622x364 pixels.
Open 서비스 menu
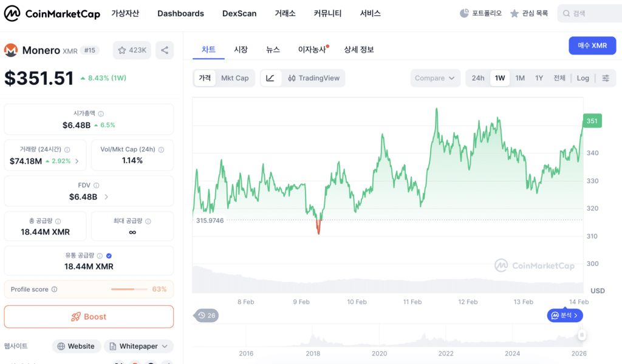371,13
